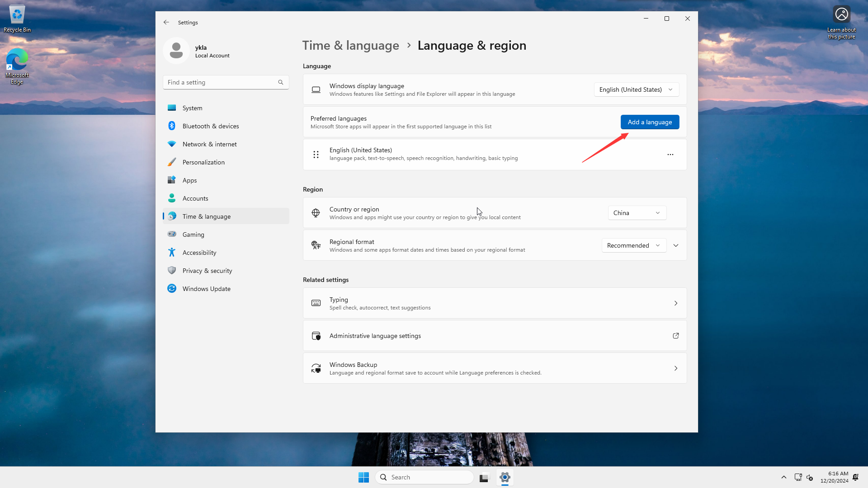
Task: Click the external link icon for Administrative language settings
Action: coord(676,336)
